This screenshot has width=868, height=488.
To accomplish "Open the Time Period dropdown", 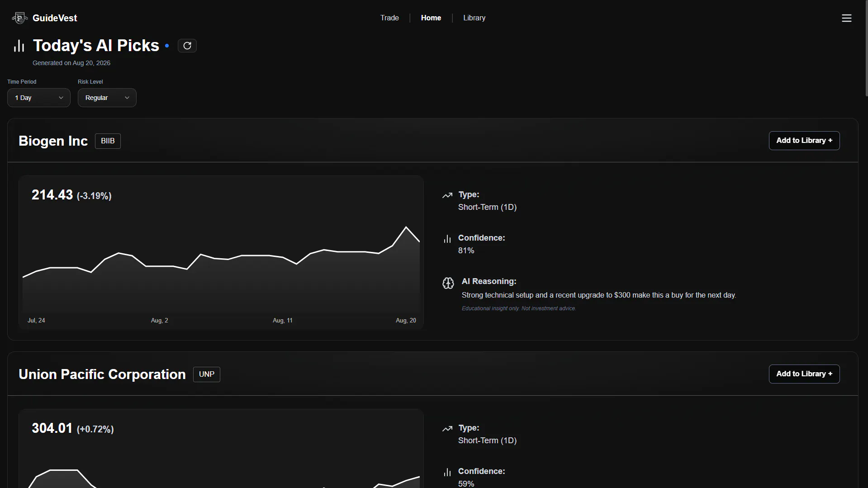I will coord(39,98).
